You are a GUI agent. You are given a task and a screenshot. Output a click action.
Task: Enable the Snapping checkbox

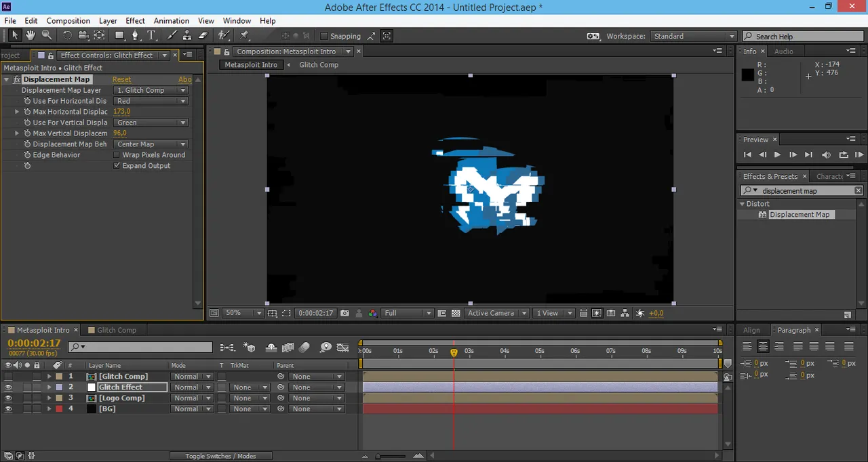point(323,36)
